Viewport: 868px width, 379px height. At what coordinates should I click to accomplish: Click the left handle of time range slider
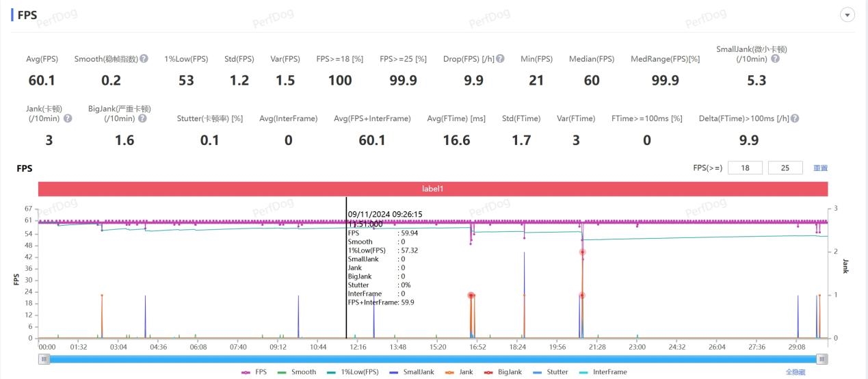(x=44, y=358)
